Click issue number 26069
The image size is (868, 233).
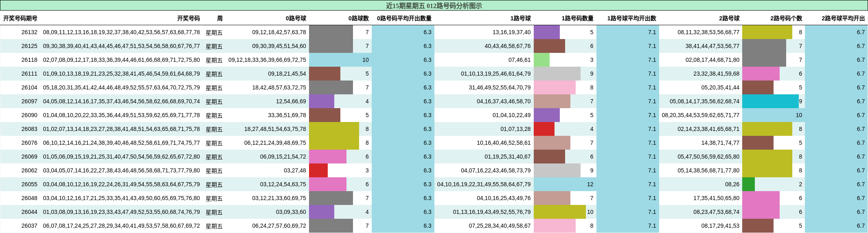point(29,157)
